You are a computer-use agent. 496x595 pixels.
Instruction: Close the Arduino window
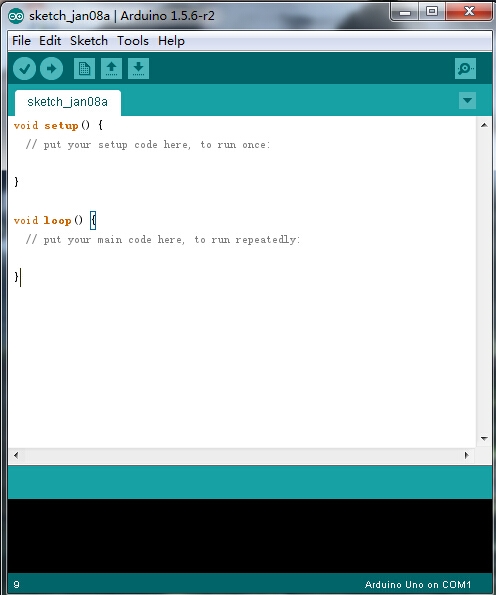469,12
